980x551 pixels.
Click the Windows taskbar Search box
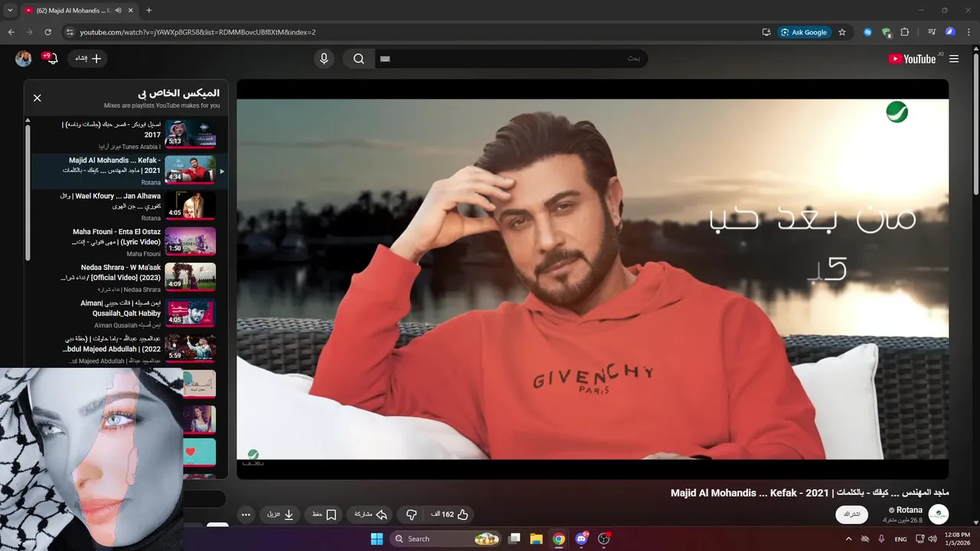[447, 539]
